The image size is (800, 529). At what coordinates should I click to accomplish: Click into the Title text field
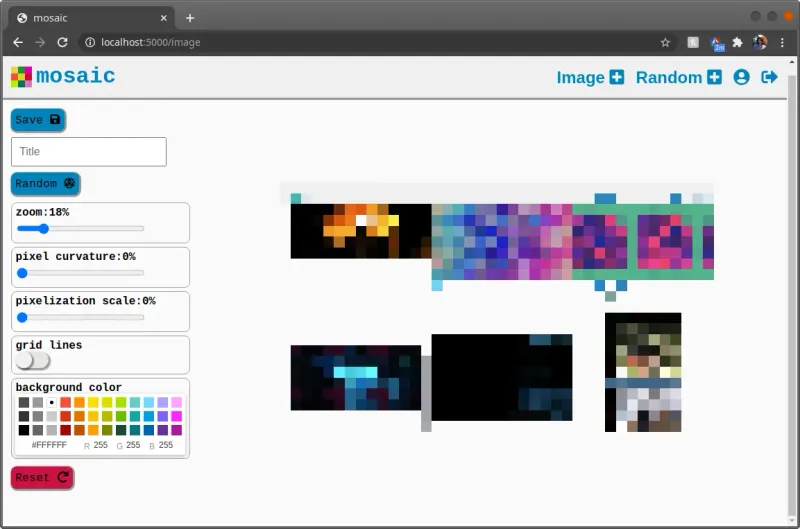[x=88, y=152]
